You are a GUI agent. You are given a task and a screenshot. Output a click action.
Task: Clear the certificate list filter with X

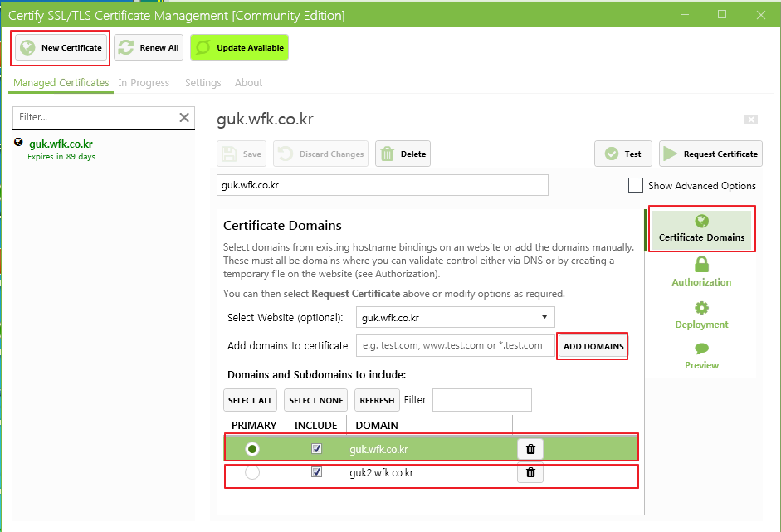point(183,118)
